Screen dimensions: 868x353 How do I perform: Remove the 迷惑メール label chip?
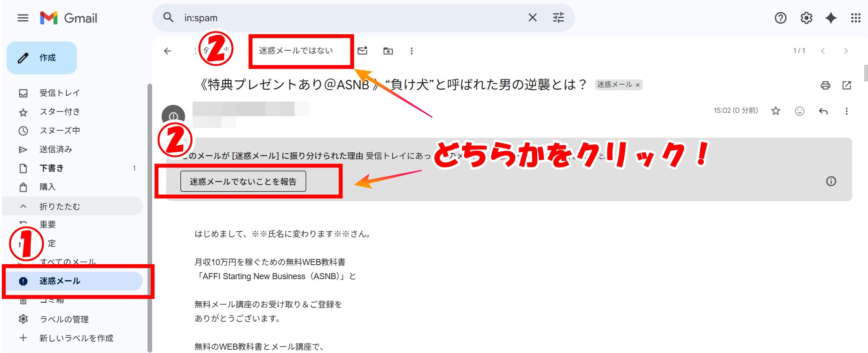(x=637, y=85)
